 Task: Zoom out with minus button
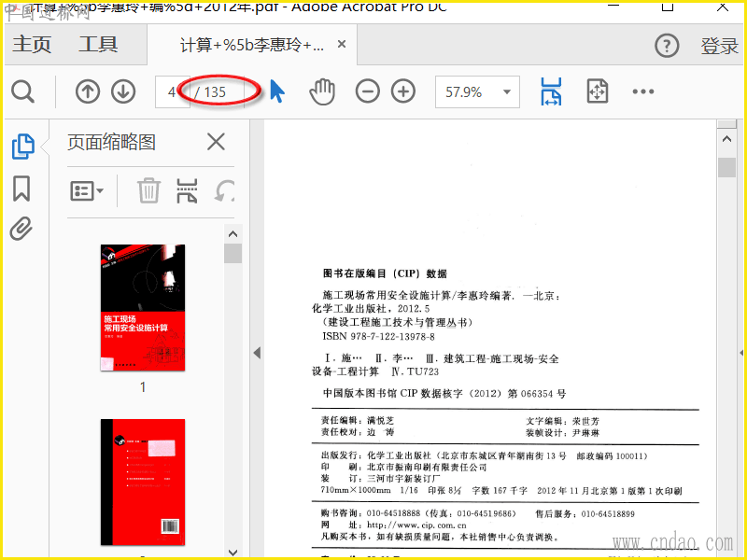(x=368, y=91)
